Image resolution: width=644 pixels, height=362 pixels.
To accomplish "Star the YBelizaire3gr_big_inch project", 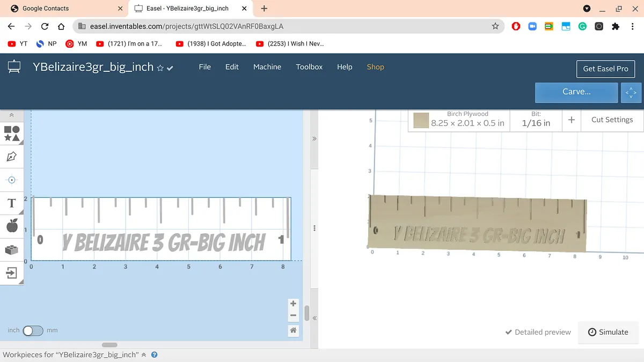I will [160, 68].
